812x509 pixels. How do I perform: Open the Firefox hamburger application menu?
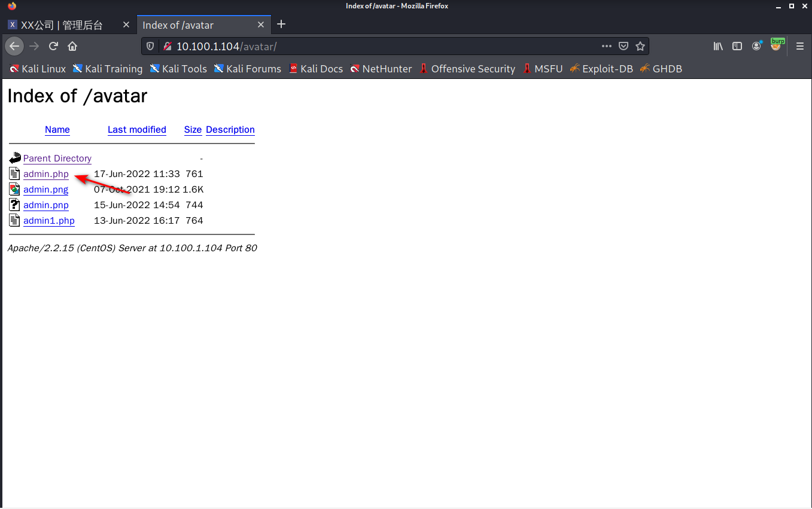[x=799, y=46]
